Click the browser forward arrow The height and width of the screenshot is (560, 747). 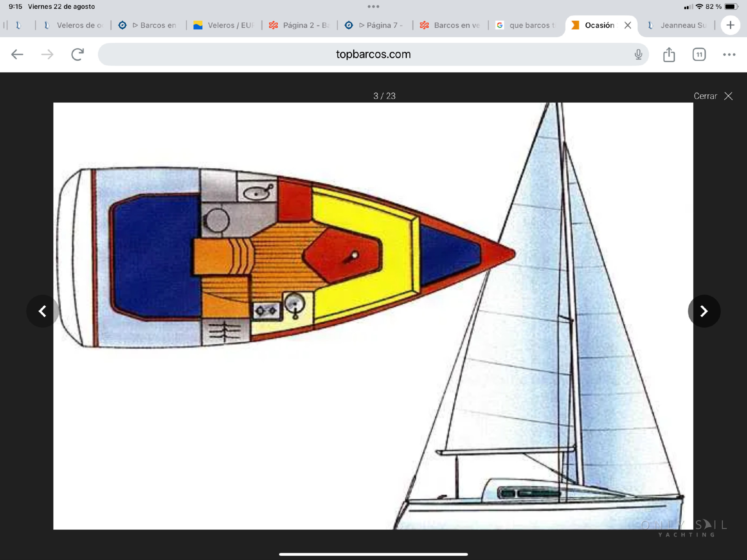tap(47, 54)
